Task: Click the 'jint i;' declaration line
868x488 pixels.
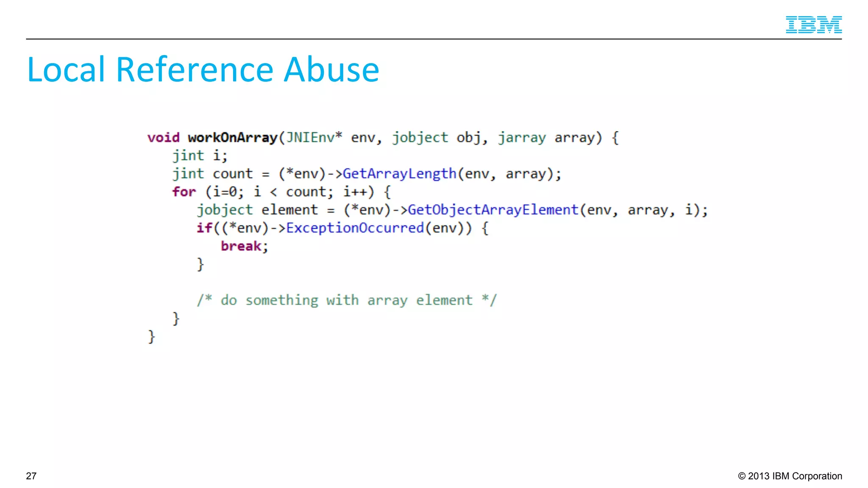Action: (200, 155)
